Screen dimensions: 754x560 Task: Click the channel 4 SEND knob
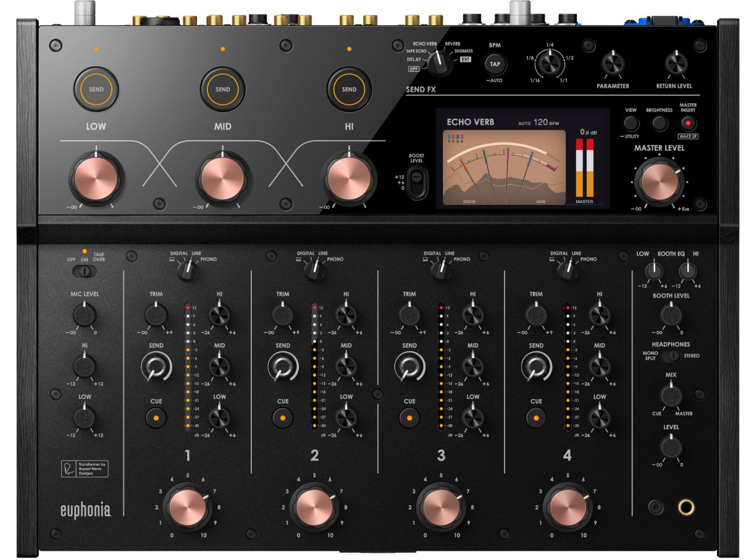[x=536, y=368]
